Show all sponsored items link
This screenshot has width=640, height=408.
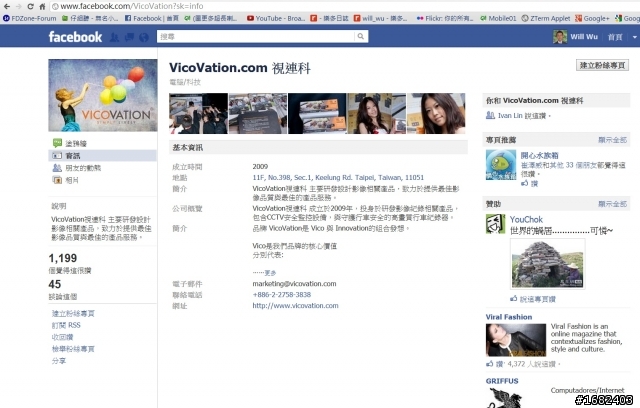tap(612, 204)
